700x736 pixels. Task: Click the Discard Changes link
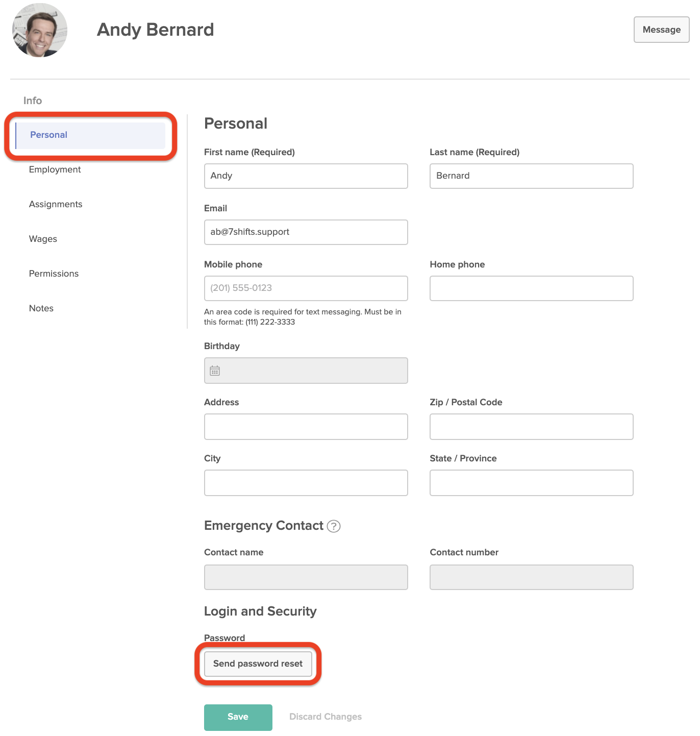326,717
